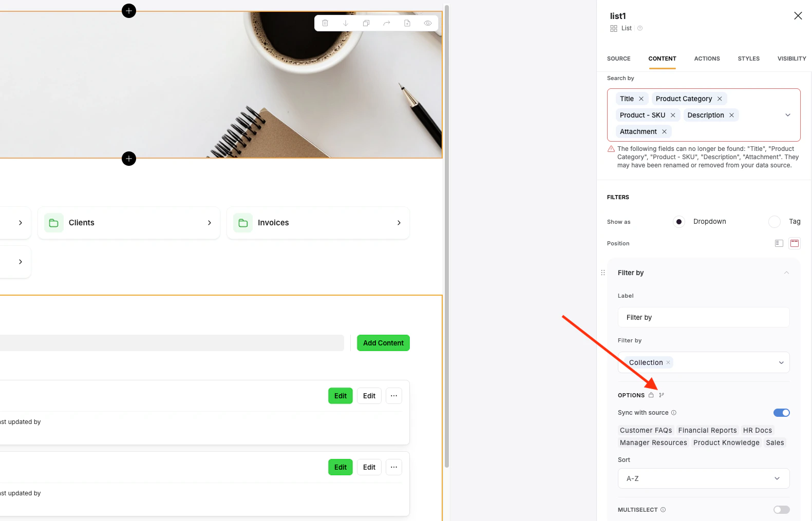Click green Edit button in second list row
The height and width of the screenshot is (521, 812).
click(341, 467)
